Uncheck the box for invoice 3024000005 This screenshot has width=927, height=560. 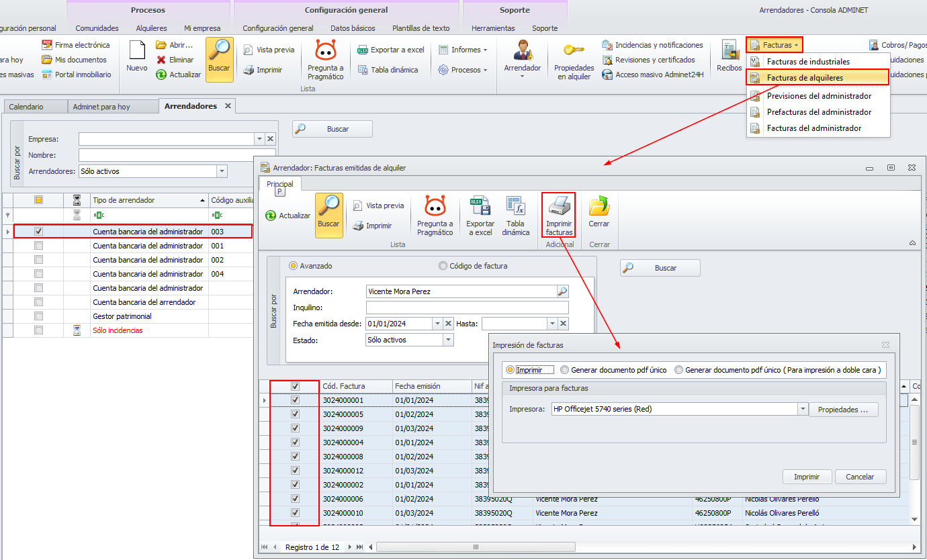(295, 414)
